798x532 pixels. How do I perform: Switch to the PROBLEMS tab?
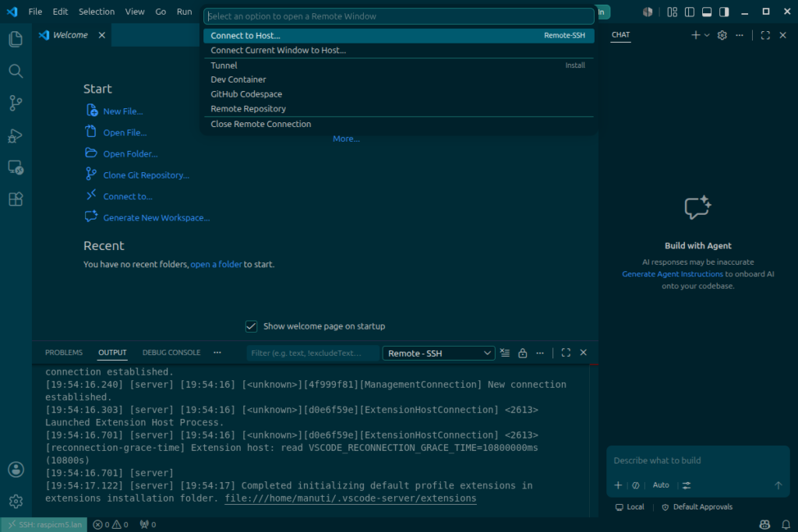click(x=64, y=353)
